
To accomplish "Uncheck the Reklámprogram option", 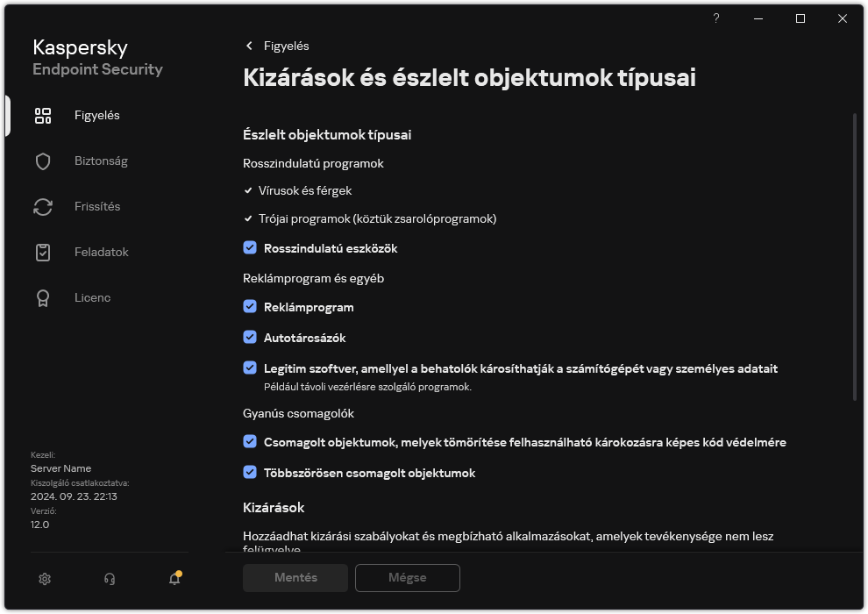I will [250, 307].
